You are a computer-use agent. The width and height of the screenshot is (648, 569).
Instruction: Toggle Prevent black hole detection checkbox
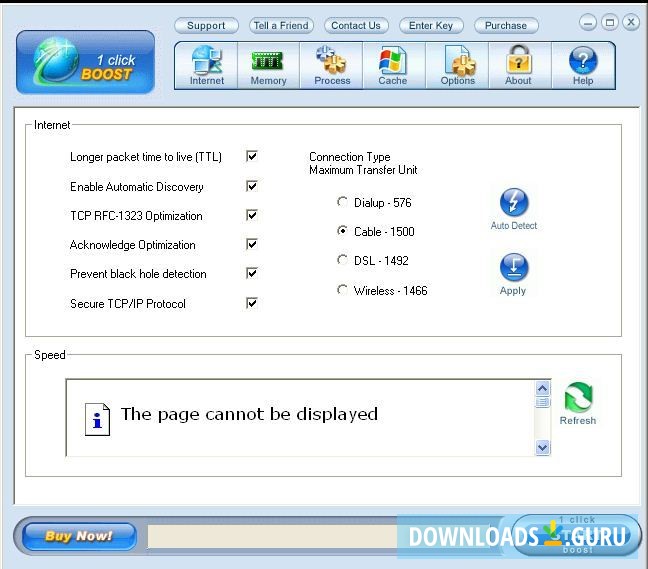(252, 273)
